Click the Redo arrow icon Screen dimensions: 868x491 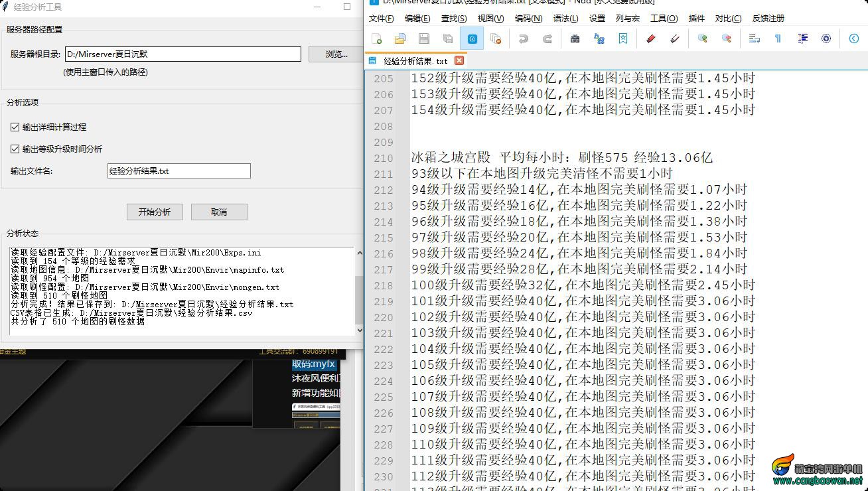(x=547, y=38)
